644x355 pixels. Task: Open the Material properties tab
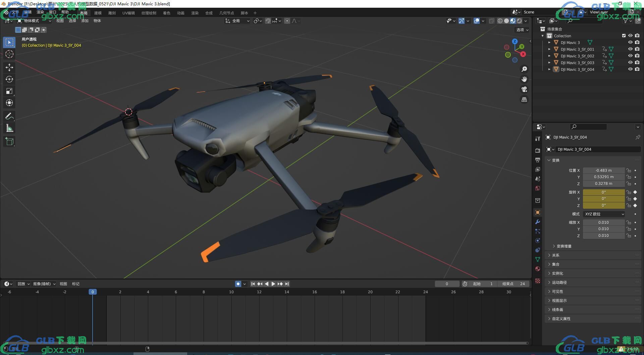(538, 269)
